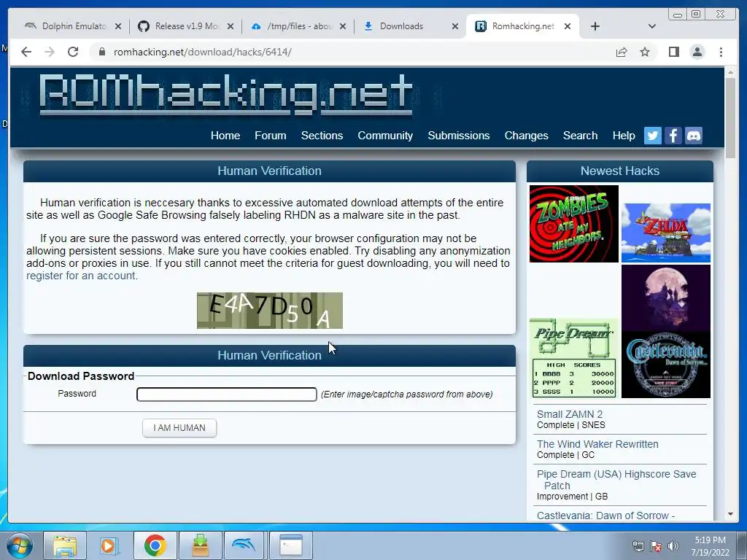Close the Romhacking.net tab
Image resolution: width=747 pixels, height=560 pixels.
[568, 26]
